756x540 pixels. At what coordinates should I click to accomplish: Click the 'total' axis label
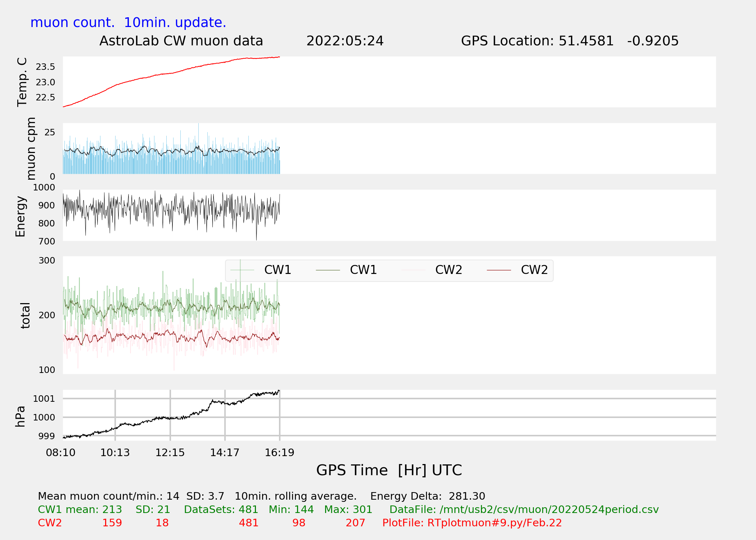pyautogui.click(x=25, y=315)
